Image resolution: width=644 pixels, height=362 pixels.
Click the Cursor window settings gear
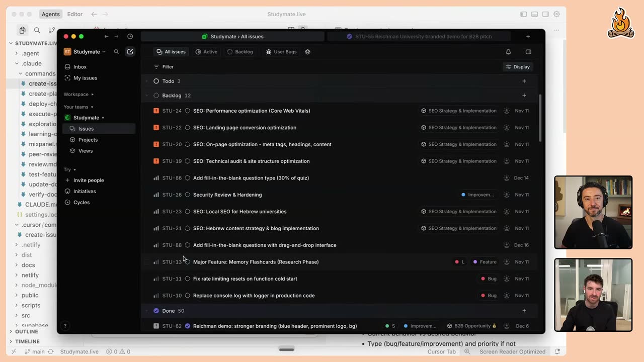pyautogui.click(x=557, y=14)
